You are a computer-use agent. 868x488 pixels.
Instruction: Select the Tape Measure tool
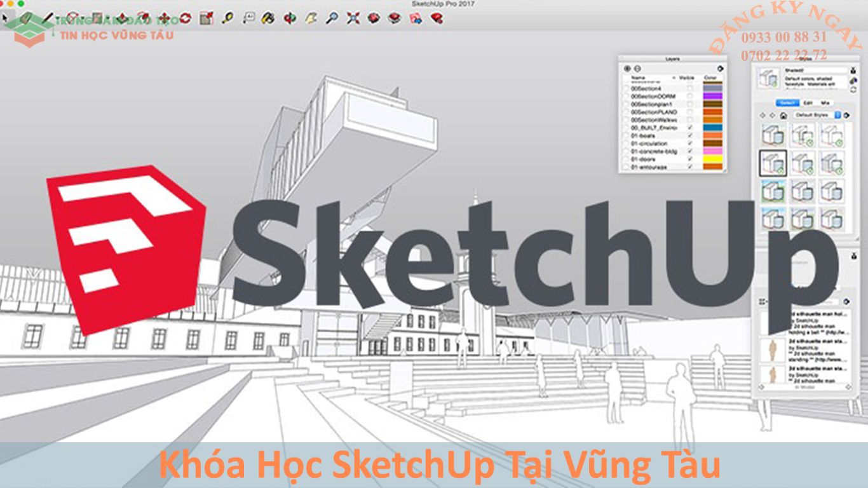[227, 18]
